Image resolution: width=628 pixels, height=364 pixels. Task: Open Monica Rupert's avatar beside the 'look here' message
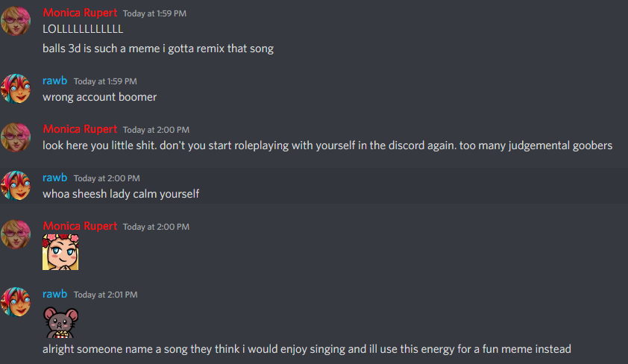point(16,137)
